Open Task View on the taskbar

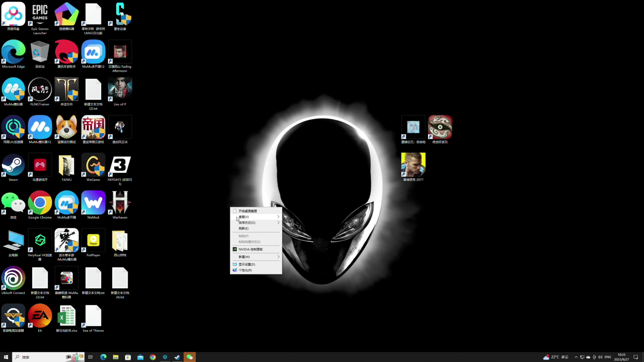pyautogui.click(x=91, y=357)
